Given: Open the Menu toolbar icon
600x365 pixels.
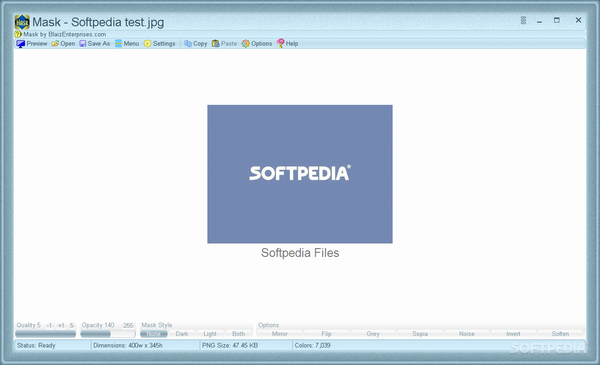Looking at the screenshot, I should 119,44.
